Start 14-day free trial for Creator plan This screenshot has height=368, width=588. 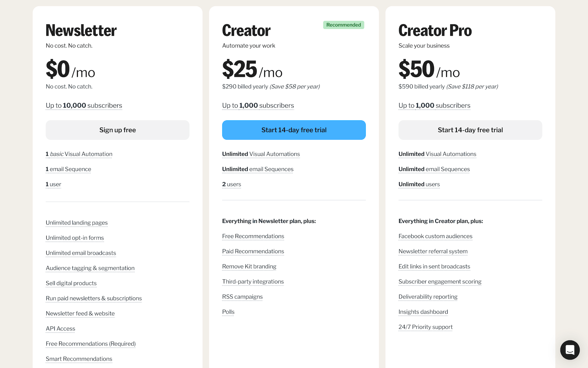tap(294, 130)
